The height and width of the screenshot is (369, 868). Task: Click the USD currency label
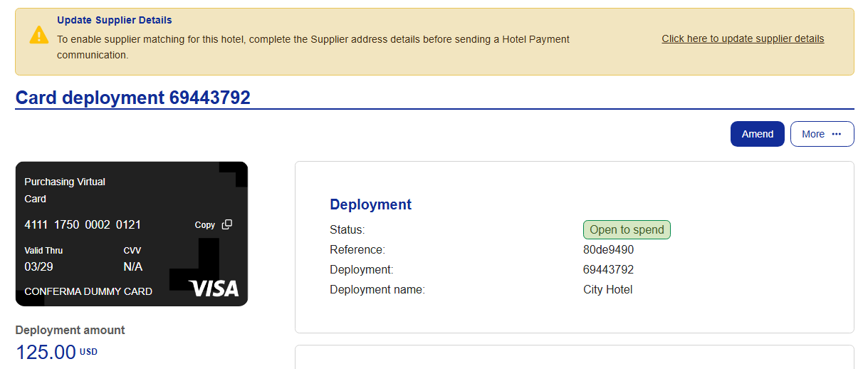(x=88, y=352)
